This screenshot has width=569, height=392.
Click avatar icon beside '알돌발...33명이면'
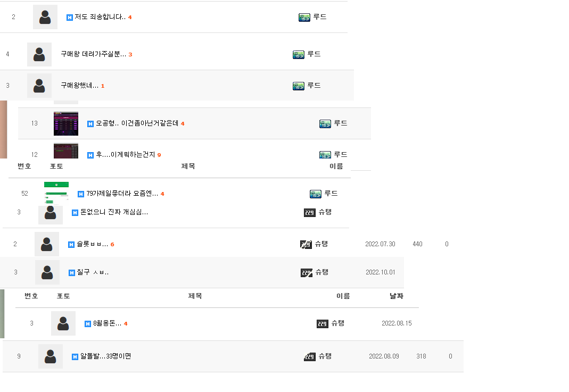tap(51, 356)
